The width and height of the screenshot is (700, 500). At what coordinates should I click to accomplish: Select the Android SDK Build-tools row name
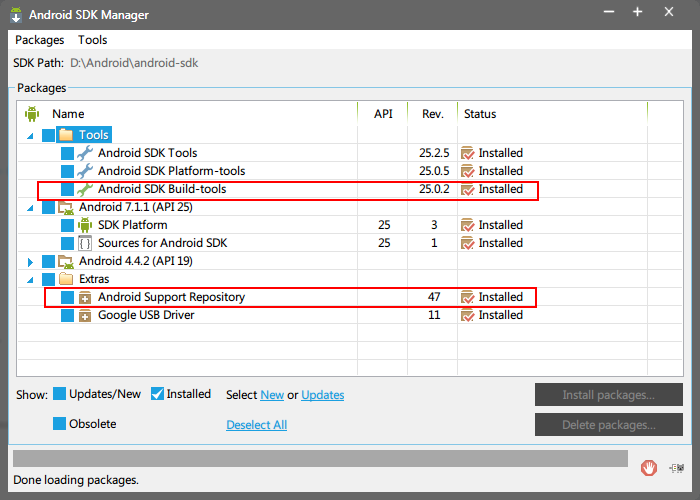(162, 189)
